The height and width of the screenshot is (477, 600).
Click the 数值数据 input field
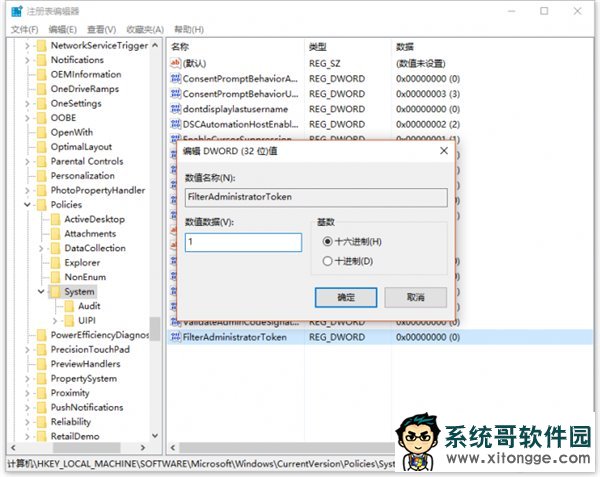(243, 242)
